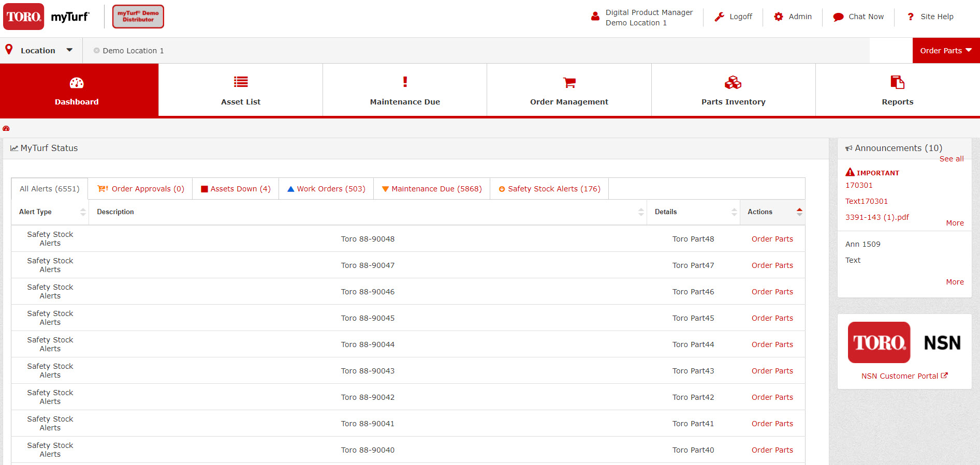Switch to Work Orders (503) tab

326,189
